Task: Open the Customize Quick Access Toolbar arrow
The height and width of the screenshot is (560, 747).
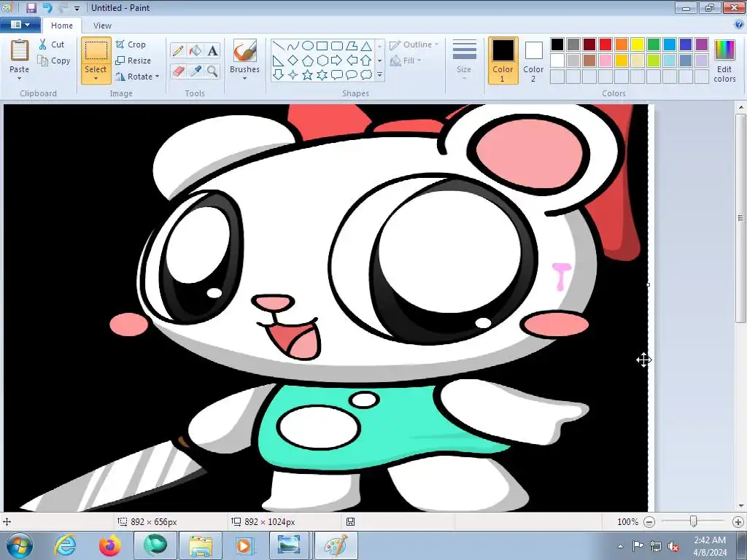Action: (77, 8)
